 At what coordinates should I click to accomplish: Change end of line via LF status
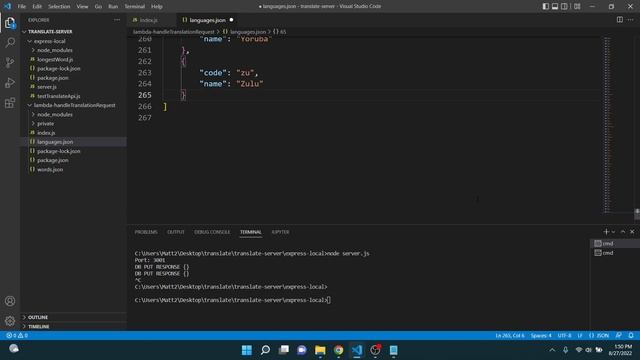point(580,336)
